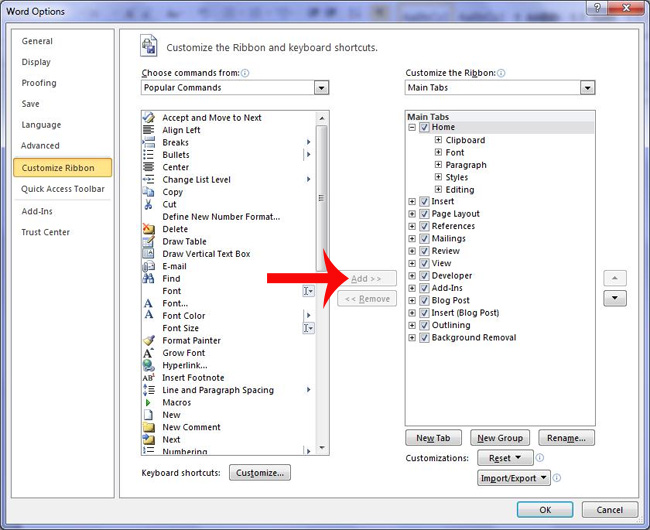The width and height of the screenshot is (650, 530).
Task: Click the Draw Table icon
Action: pyautogui.click(x=148, y=241)
